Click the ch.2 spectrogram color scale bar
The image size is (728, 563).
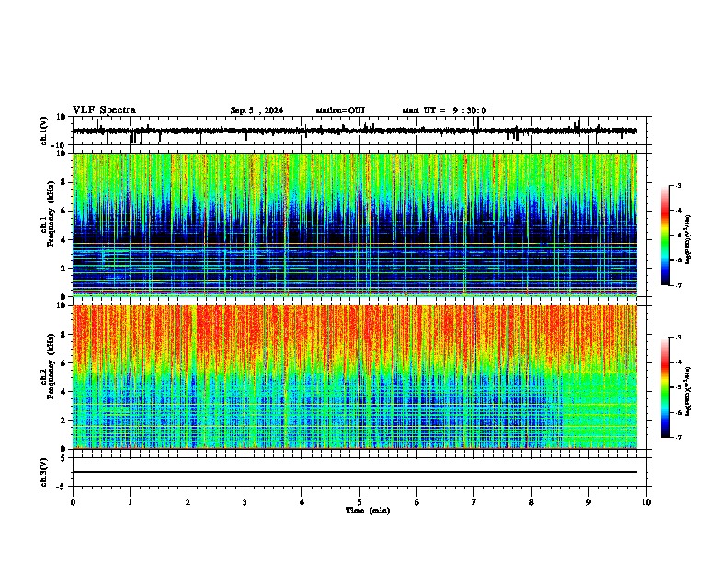click(x=665, y=387)
